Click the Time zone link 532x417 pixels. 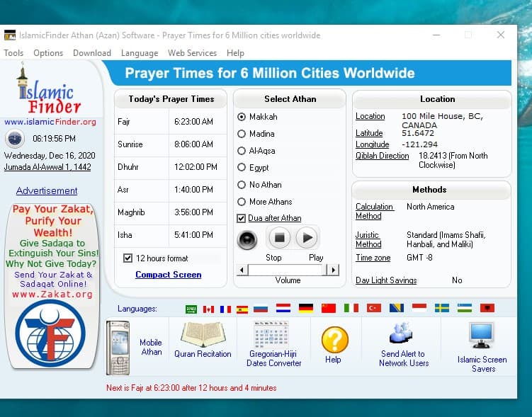coord(373,258)
